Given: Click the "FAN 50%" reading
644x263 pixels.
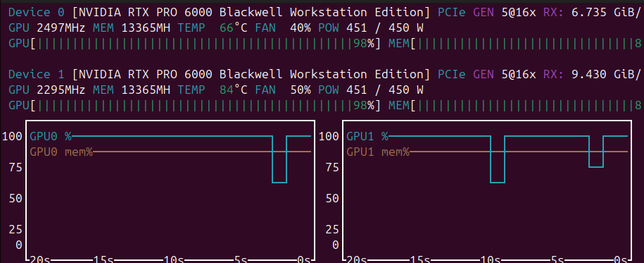Looking at the screenshot, I should point(283,90).
